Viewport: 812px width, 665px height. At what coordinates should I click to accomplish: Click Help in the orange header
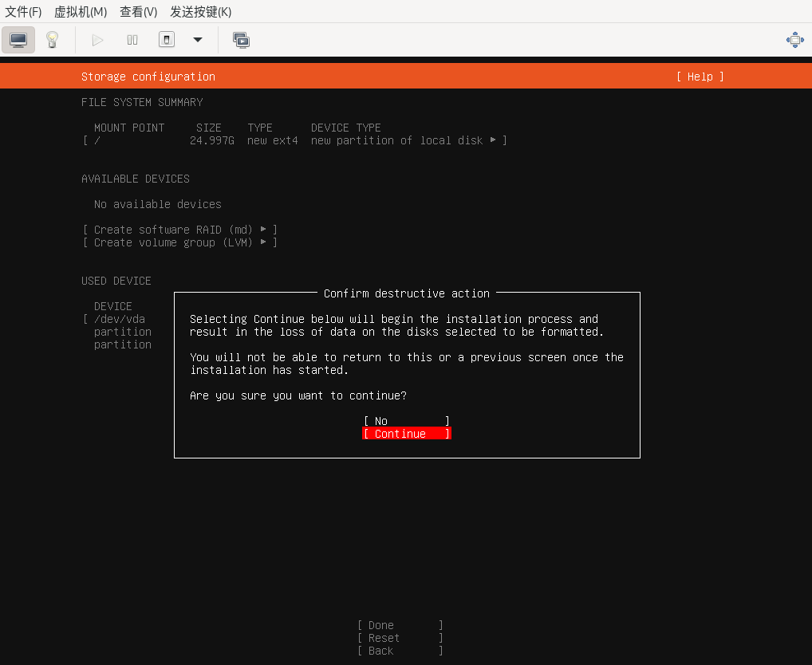click(x=700, y=77)
